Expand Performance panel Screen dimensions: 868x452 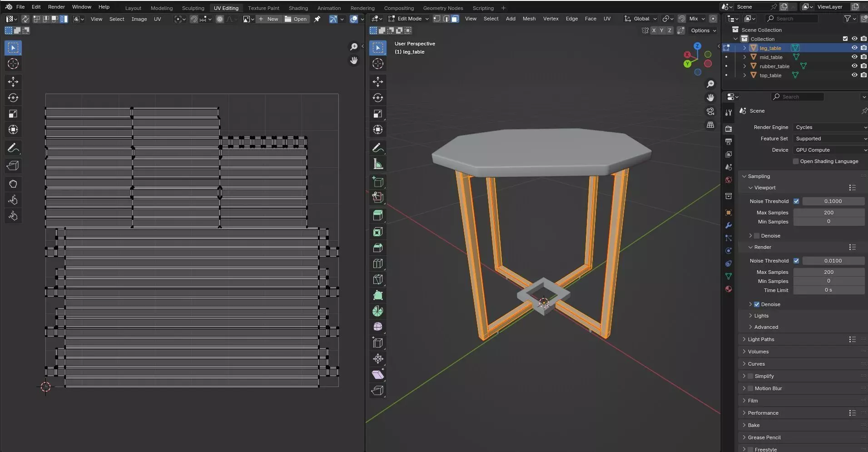(x=763, y=413)
